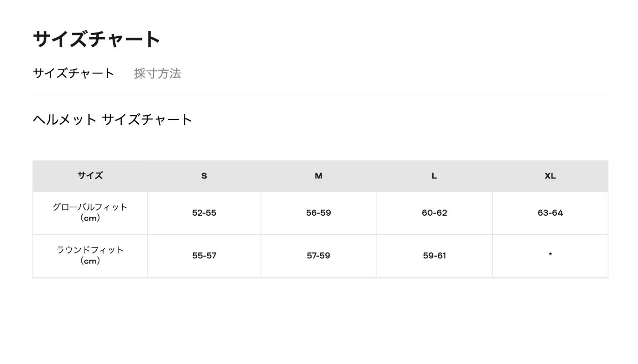Click the asterisk in the XL column
This screenshot has width=638, height=364.
550,255
